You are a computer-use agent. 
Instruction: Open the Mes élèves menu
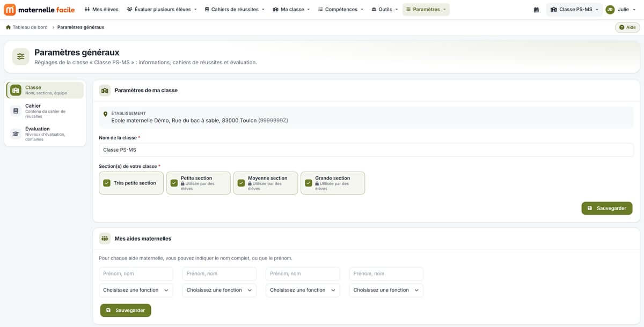(x=102, y=10)
